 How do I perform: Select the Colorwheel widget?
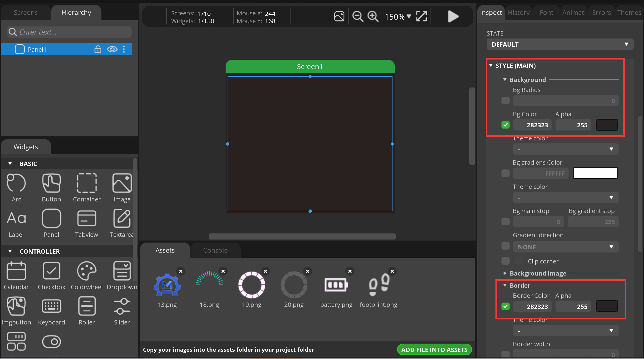87,275
